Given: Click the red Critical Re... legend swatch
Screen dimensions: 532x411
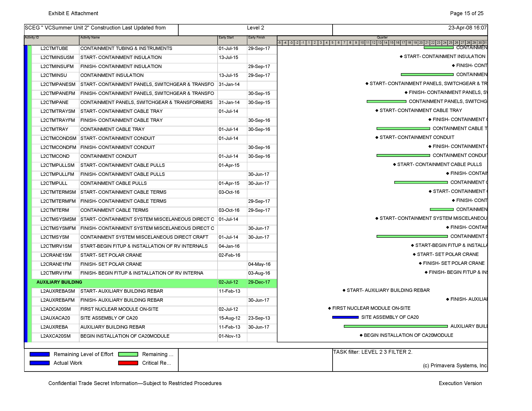Looking at the screenshot, I should pyautogui.click(x=128, y=363).
